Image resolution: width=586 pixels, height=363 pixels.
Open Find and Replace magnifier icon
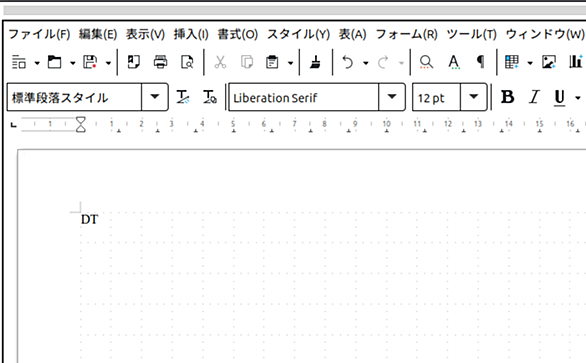coord(426,62)
